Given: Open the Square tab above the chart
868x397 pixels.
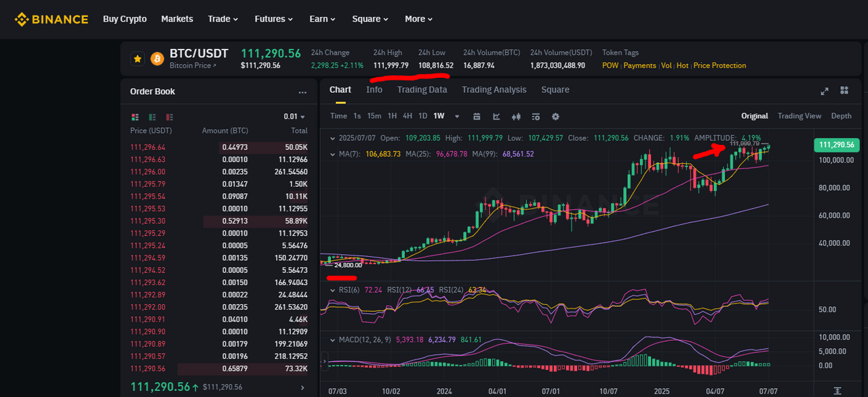Looking at the screenshot, I should 555,90.
